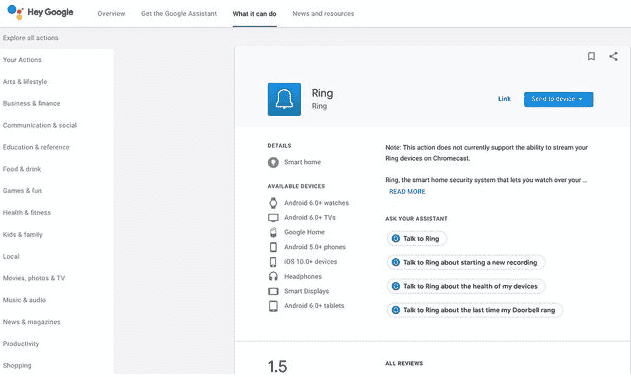Click the 'Android 6.0+ tablets' text

coord(314,306)
